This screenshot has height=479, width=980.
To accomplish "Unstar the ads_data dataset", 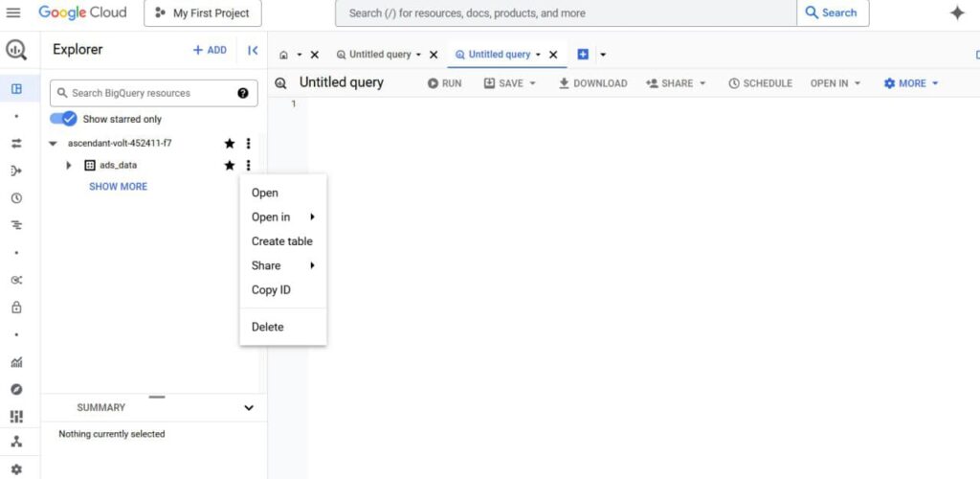I will (x=230, y=166).
